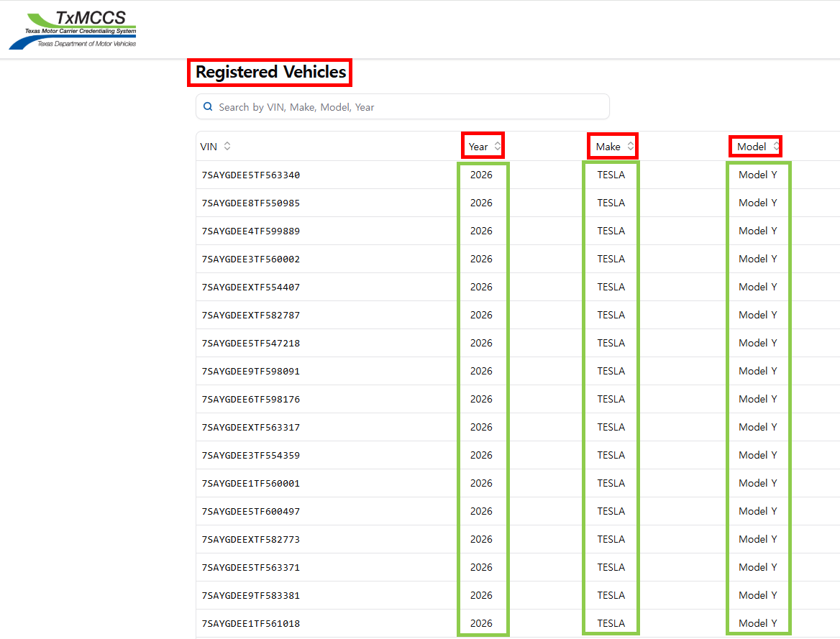Click Model Y in the 7SAYGDEEXTF582773 row
840x639 pixels.
click(757, 539)
